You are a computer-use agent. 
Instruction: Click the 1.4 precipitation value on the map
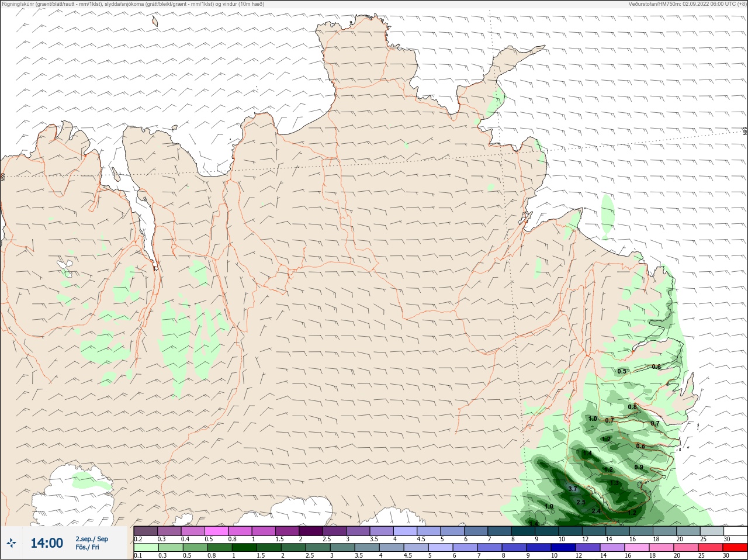click(x=587, y=453)
